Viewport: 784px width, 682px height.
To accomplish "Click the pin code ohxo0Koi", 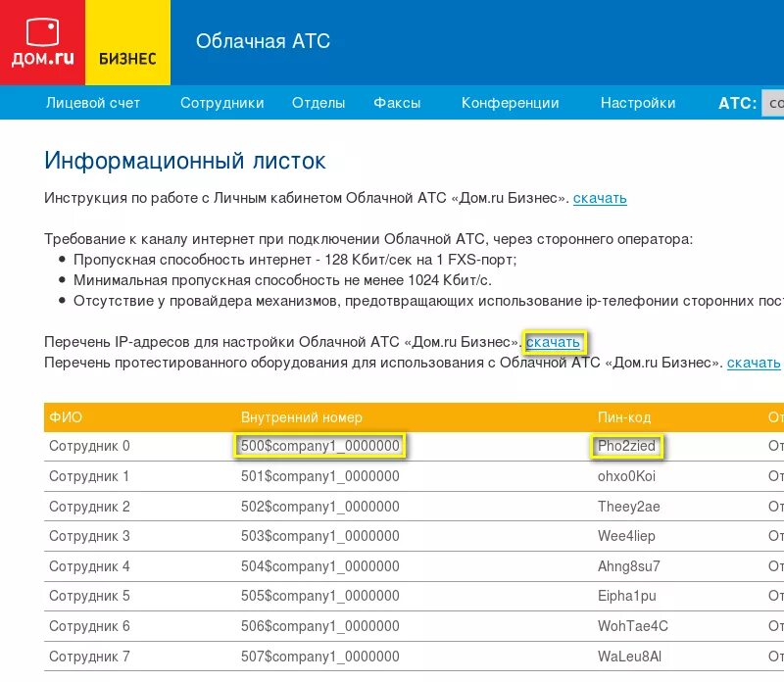I will click(626, 476).
